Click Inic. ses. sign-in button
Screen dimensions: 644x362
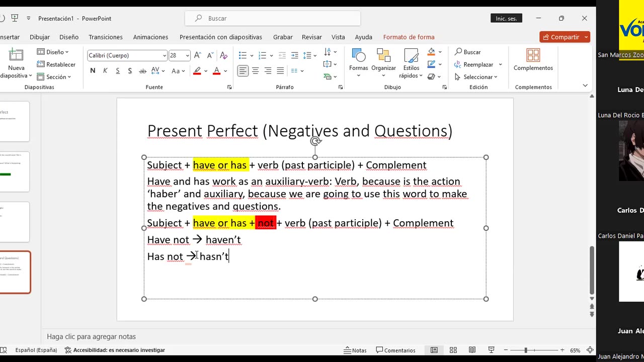point(506,18)
